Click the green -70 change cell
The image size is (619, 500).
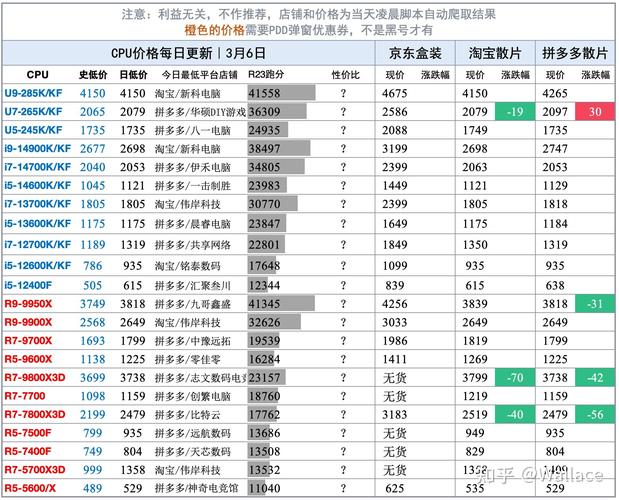(x=515, y=378)
